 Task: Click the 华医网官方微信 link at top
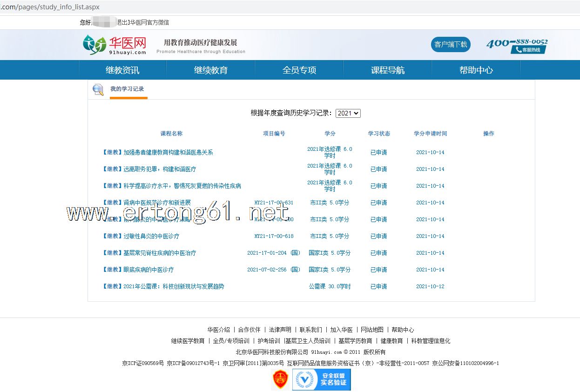click(x=149, y=22)
